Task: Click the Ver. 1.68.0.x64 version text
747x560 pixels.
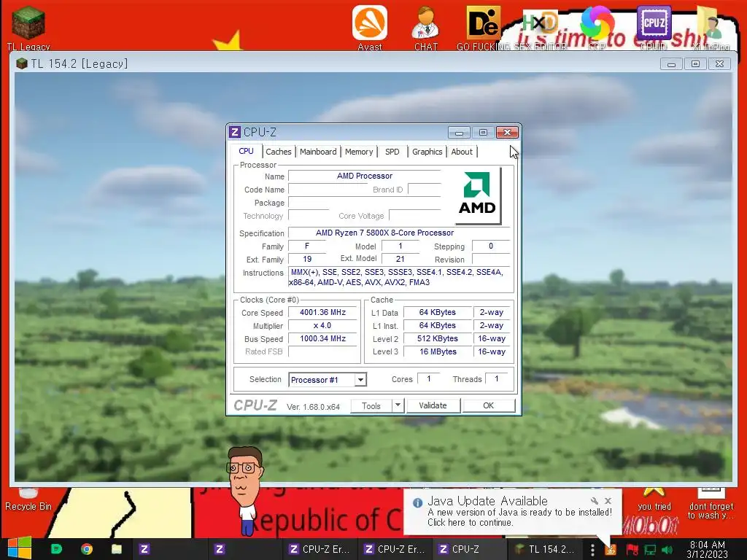Action: pos(313,407)
